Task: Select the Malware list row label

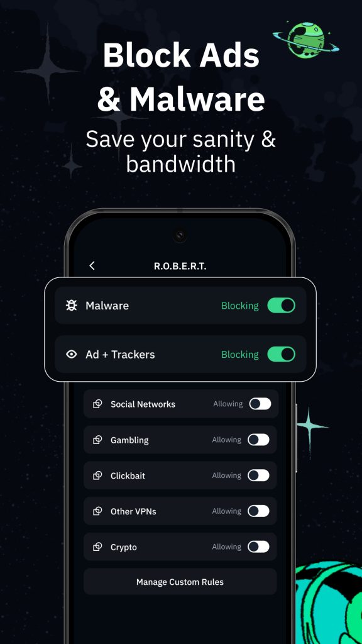Action: (107, 306)
